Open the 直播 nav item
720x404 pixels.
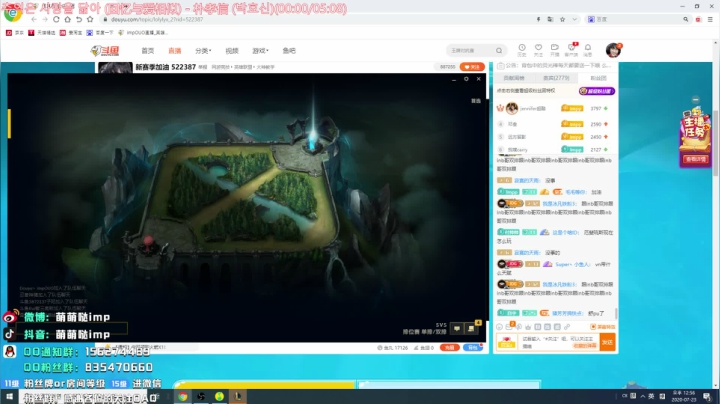point(174,50)
